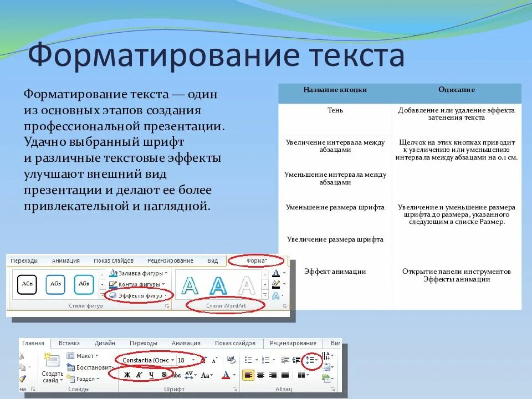This screenshot has width=532, height=399.
Task: Expand the shape styles gallery
Action: point(102,295)
